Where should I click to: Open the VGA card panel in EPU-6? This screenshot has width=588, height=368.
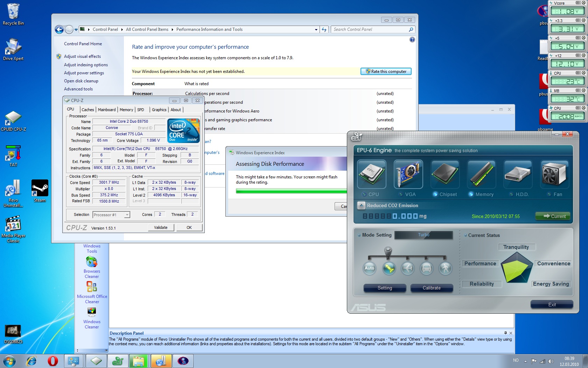pos(408,174)
